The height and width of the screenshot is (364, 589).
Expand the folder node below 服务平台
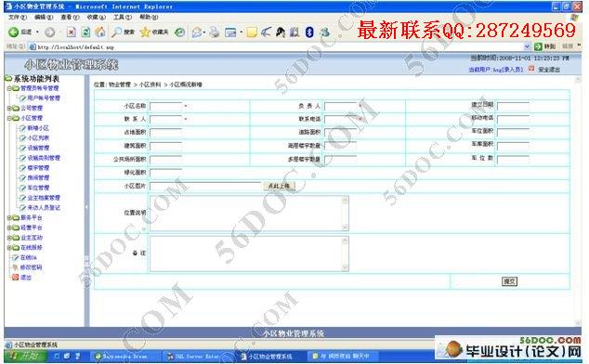pyautogui.click(x=8, y=227)
